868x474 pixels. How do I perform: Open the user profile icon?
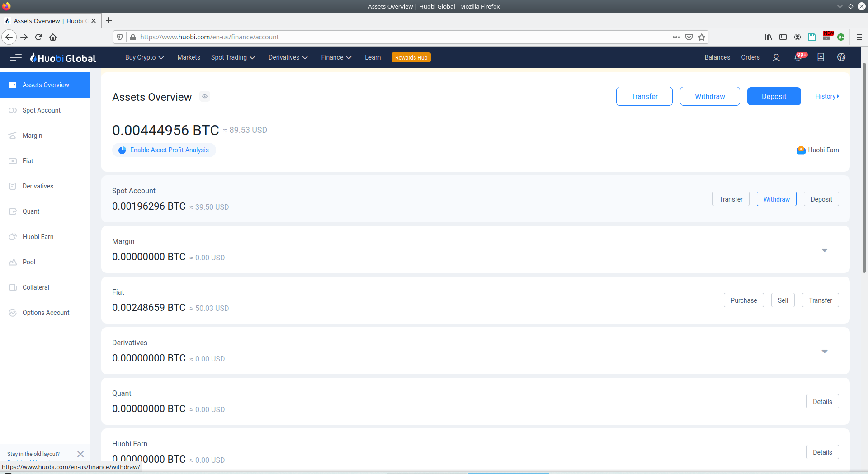(776, 57)
